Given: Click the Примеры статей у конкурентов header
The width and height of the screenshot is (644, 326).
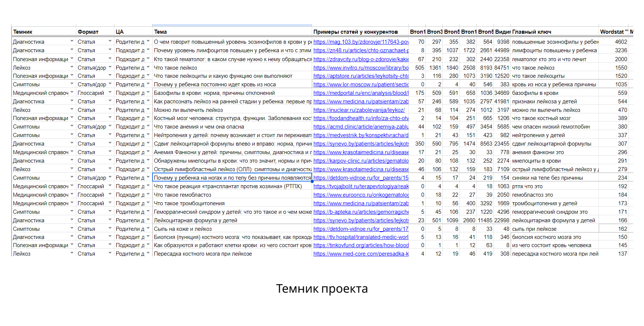Looking at the screenshot, I should pyautogui.click(x=360, y=32).
